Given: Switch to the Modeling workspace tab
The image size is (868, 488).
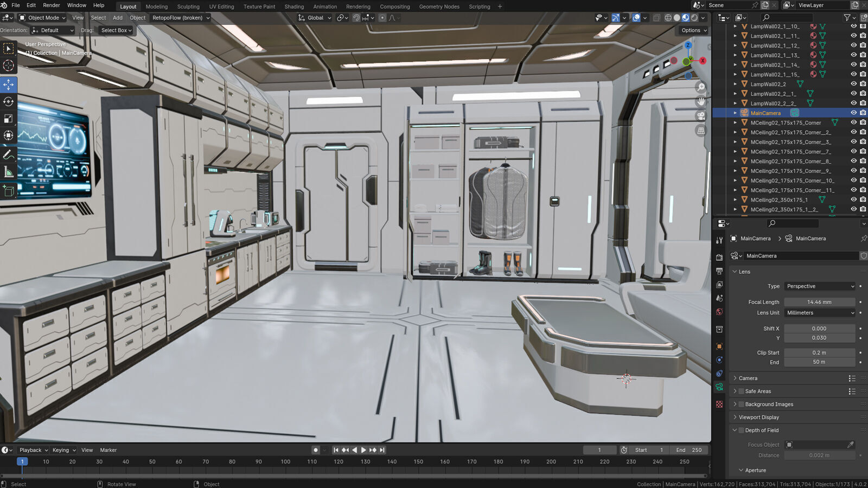Looking at the screenshot, I should (157, 7).
